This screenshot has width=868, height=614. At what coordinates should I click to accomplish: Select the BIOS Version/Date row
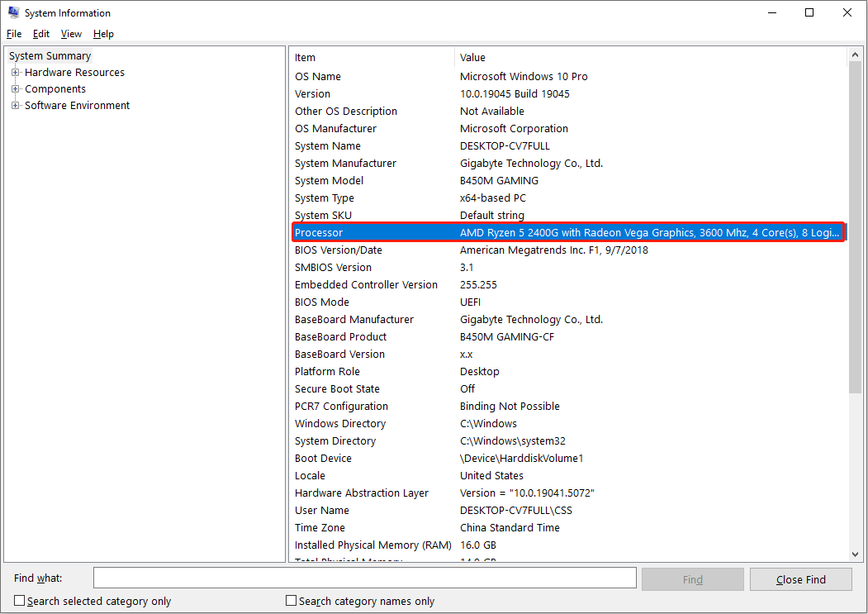click(568, 250)
